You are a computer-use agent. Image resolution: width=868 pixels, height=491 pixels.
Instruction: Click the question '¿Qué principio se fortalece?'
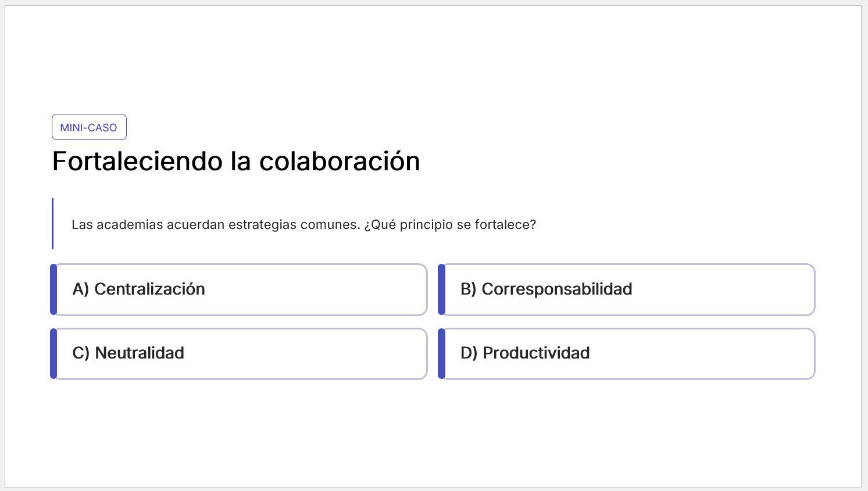point(450,225)
